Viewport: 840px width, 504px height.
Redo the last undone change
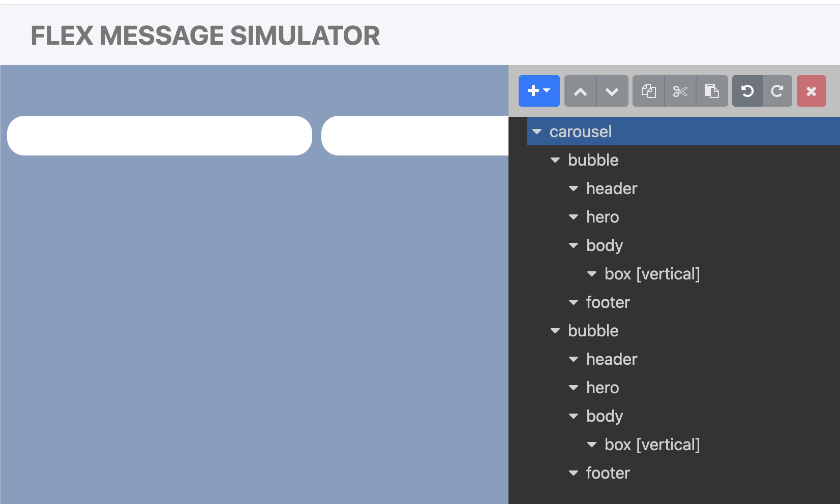click(777, 91)
